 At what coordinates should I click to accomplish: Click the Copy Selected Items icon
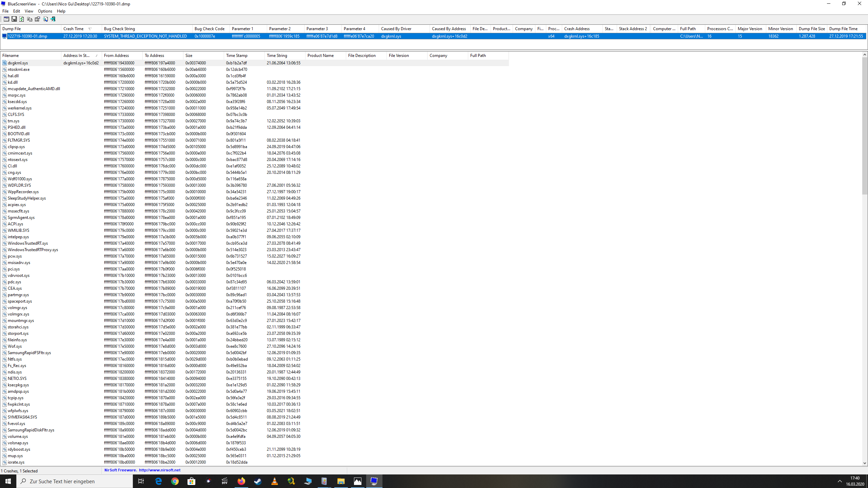29,19
